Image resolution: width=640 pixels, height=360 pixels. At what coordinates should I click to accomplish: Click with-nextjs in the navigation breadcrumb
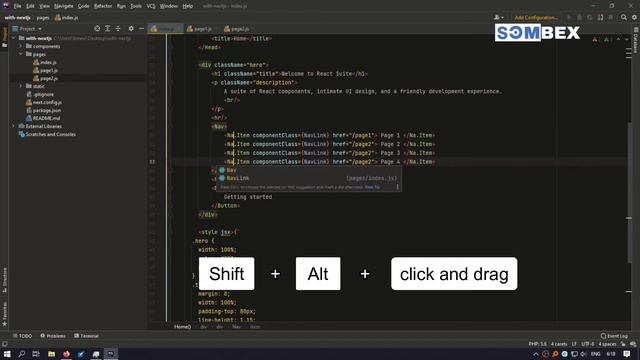pyautogui.click(x=18, y=18)
